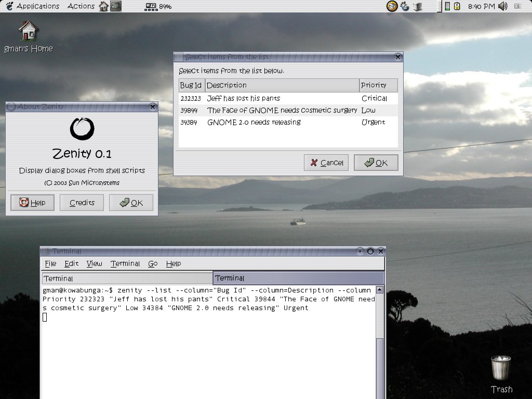Click the round yellow applet icon in panel
This screenshot has width=532, height=399.
click(392, 6)
